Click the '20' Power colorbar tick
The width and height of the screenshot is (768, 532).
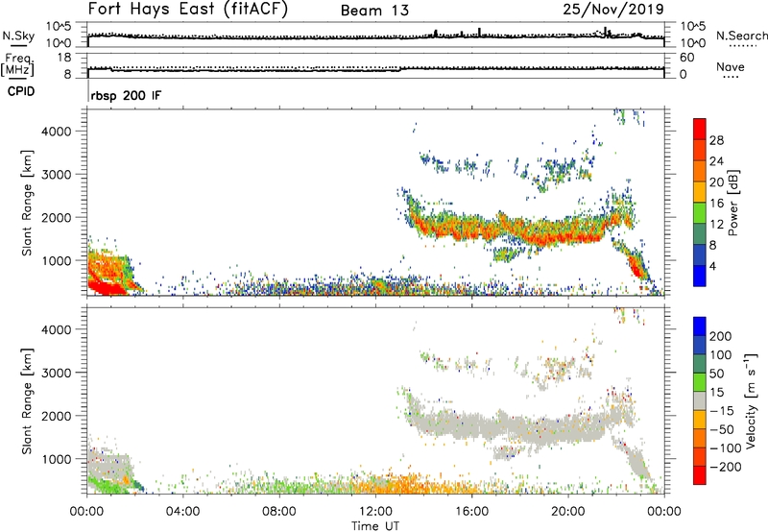coord(716,182)
